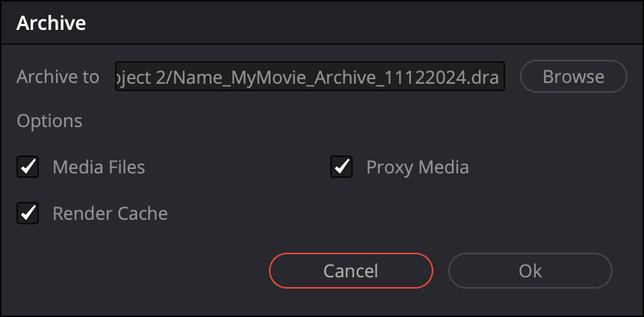The height and width of the screenshot is (317, 644).
Task: Click the "Options" section heading
Action: (49, 120)
